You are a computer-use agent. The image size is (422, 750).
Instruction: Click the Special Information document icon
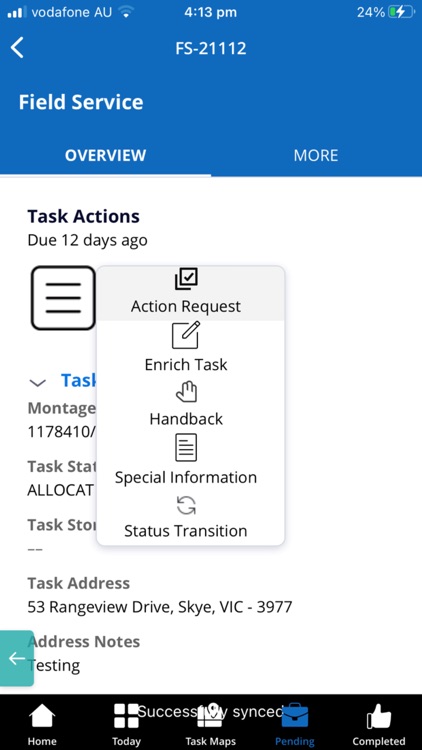(x=186, y=447)
